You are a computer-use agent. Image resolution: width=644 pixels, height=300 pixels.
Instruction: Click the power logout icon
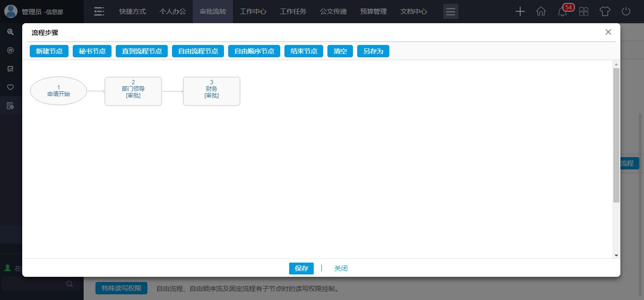(626, 11)
